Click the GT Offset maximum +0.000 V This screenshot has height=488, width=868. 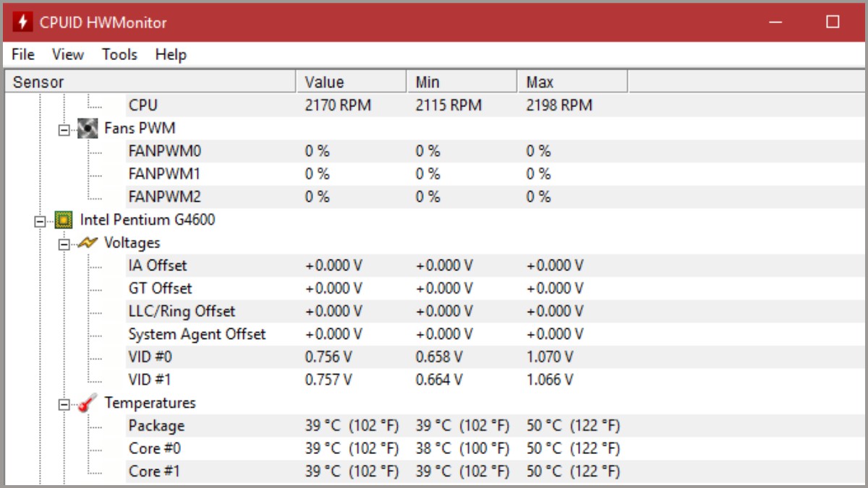point(555,288)
